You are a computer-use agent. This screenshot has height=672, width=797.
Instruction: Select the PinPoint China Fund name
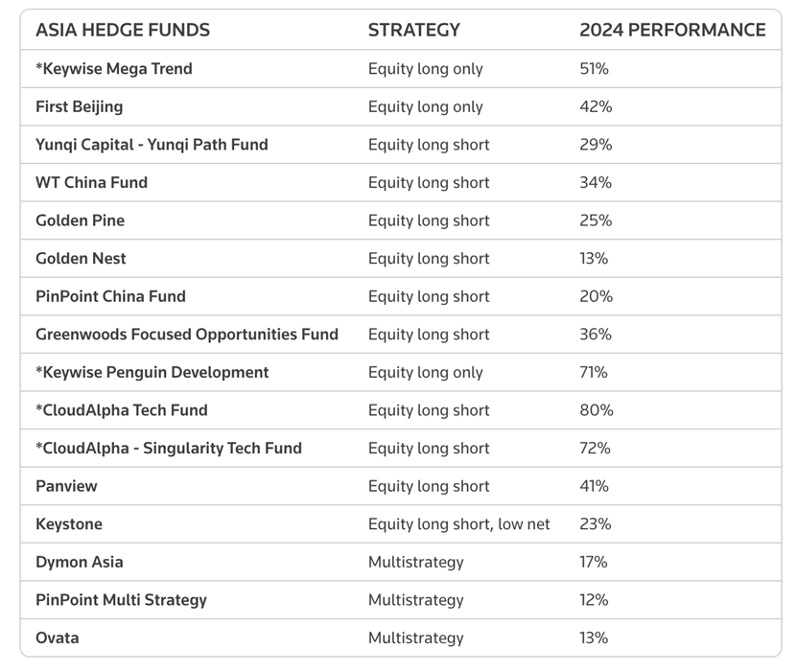click(x=110, y=296)
